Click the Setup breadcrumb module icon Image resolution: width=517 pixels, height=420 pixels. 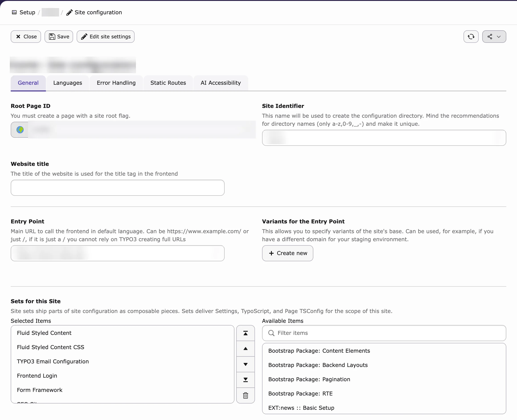tap(14, 12)
